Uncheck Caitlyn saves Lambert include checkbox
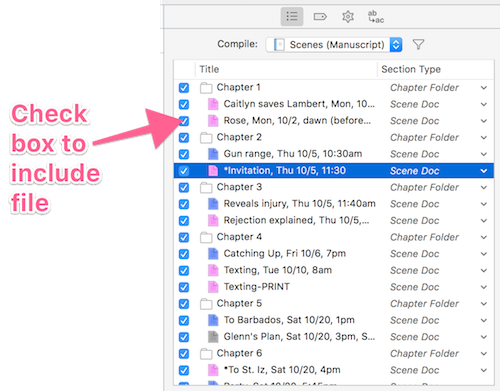500x391 pixels. point(184,104)
